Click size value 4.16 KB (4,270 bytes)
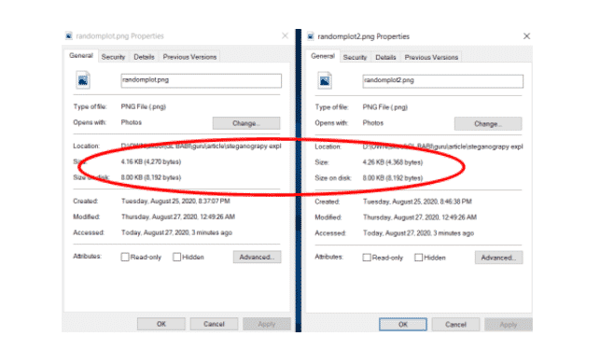Image resolution: width=614 pixels, height=364 pixels. [x=151, y=161]
